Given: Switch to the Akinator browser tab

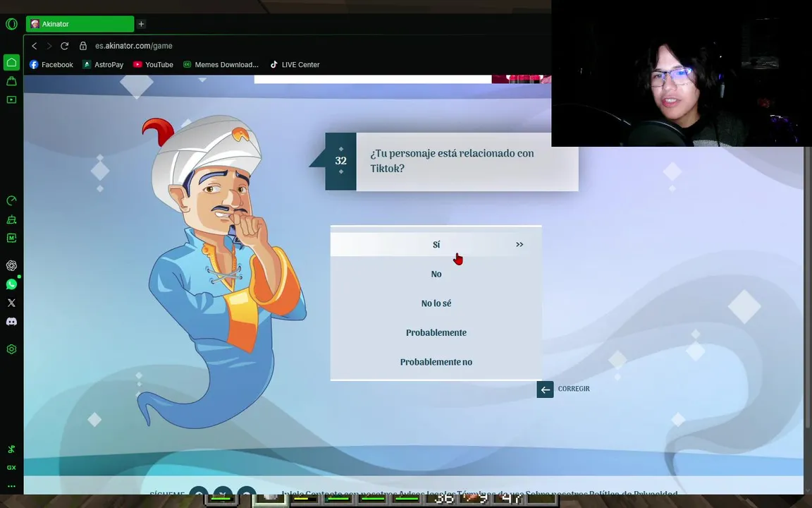Looking at the screenshot, I should [80, 24].
